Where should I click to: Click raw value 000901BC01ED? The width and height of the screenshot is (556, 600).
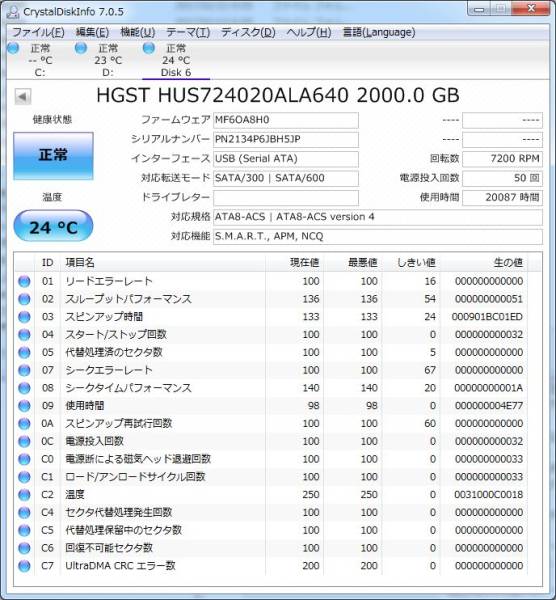pos(487,317)
